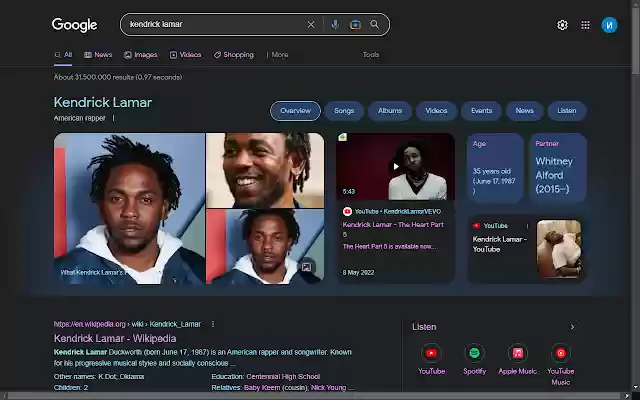Select the Albums chip
640x400 pixels.
(x=390, y=111)
